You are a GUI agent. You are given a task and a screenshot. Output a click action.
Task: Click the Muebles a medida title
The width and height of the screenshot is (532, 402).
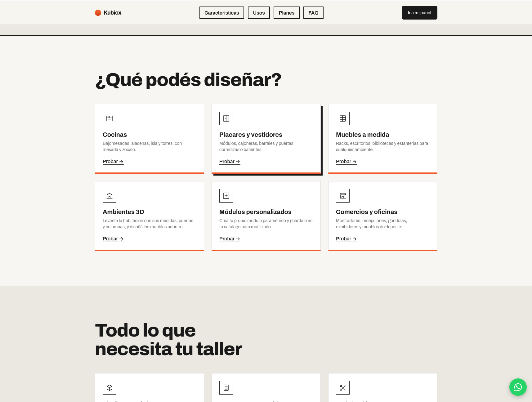(362, 135)
